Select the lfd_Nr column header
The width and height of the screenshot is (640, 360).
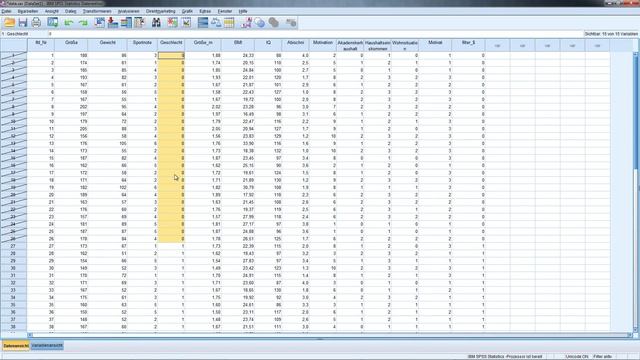41,45
